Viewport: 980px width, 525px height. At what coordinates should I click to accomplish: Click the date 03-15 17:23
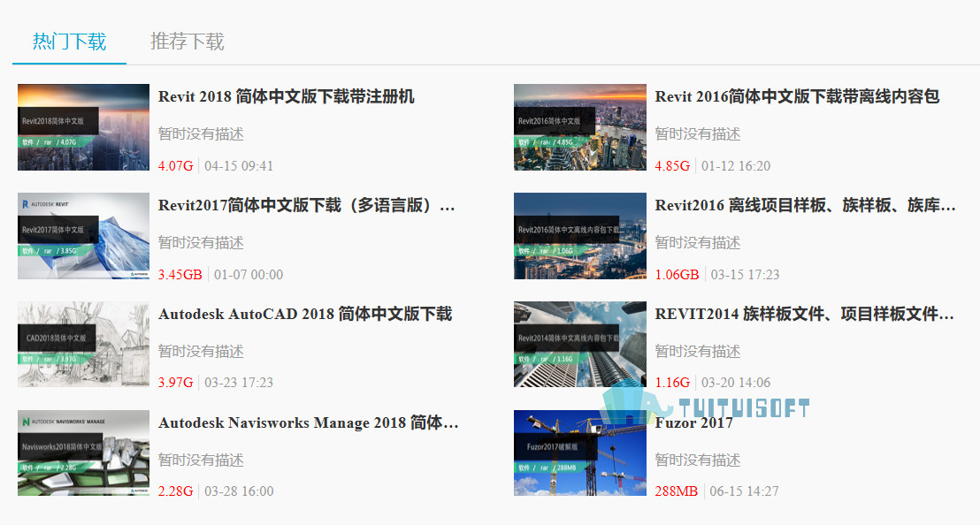(x=745, y=275)
